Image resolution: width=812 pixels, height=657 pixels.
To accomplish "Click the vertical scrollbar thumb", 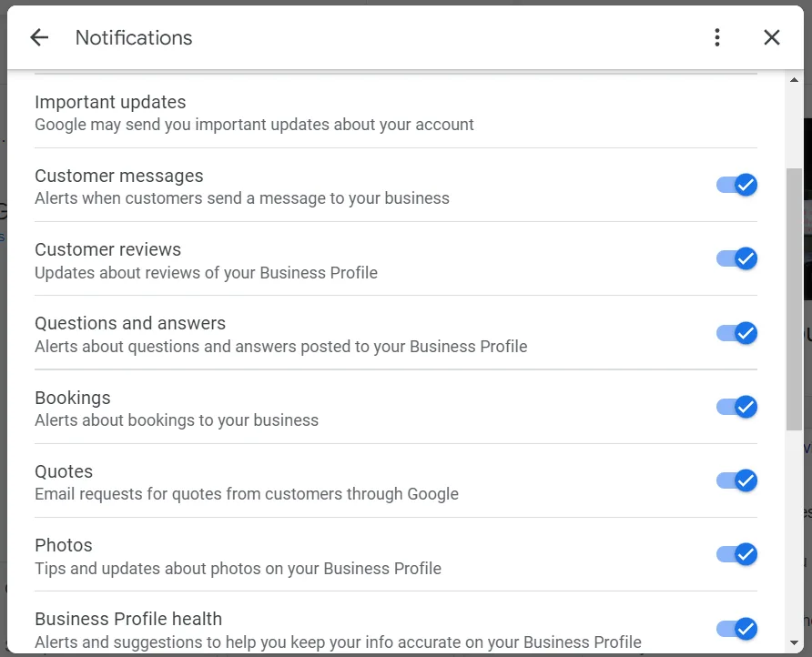I will pos(794,298).
